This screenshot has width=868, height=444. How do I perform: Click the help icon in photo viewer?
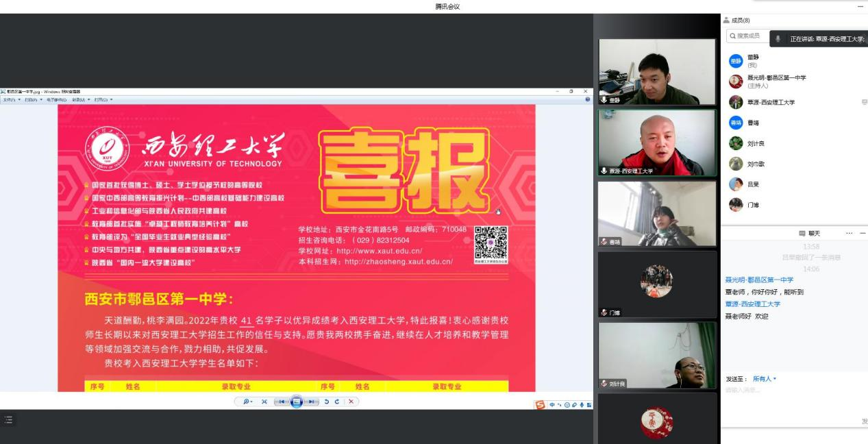pyautogui.click(x=588, y=99)
